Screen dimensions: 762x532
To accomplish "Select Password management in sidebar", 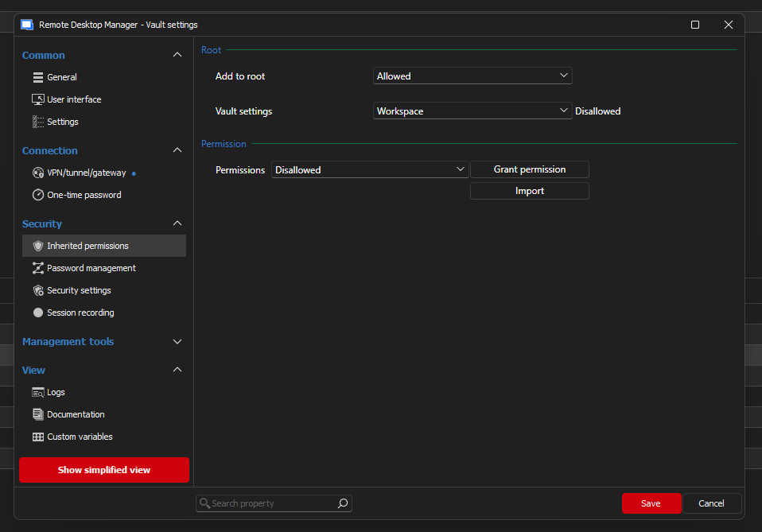I will click(104, 268).
